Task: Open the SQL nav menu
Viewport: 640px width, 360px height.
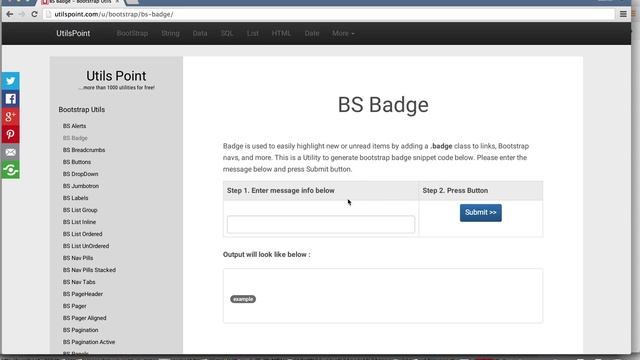Action: (227, 33)
